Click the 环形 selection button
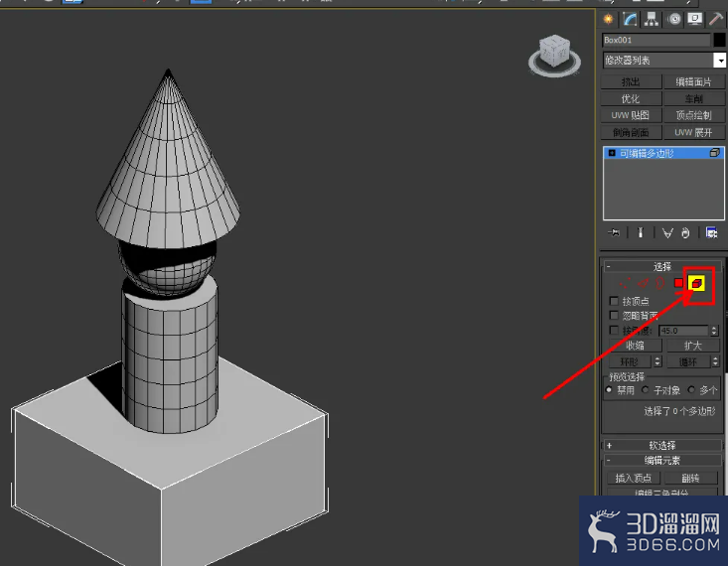728x566 pixels. pos(630,361)
